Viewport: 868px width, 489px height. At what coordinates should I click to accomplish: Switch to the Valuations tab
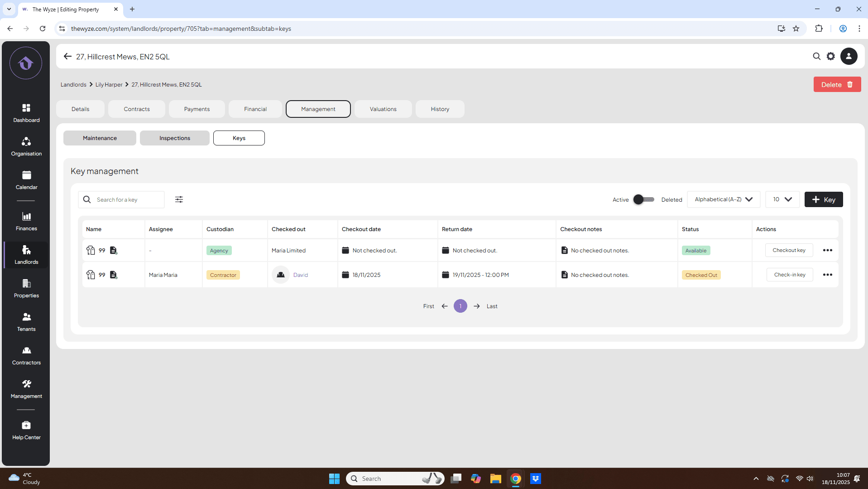383,109
